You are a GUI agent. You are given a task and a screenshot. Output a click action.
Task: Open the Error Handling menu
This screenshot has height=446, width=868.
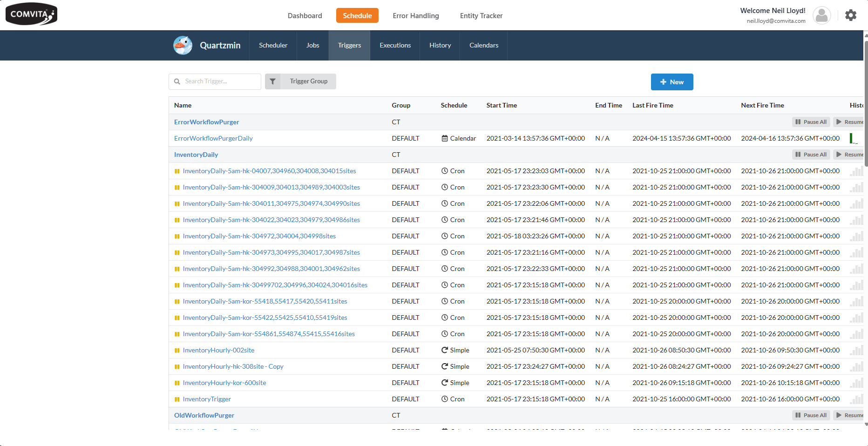point(415,16)
